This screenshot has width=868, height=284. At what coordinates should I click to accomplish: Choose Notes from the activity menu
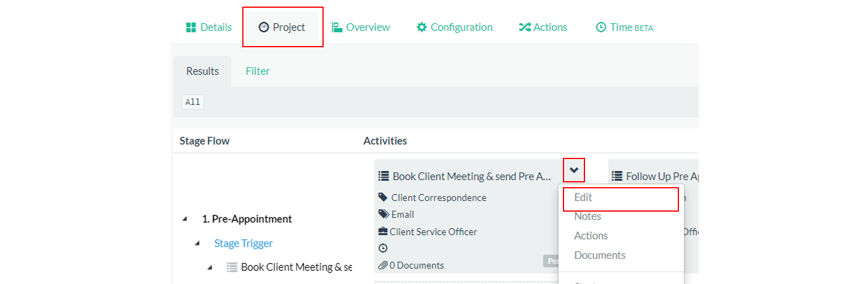(587, 216)
